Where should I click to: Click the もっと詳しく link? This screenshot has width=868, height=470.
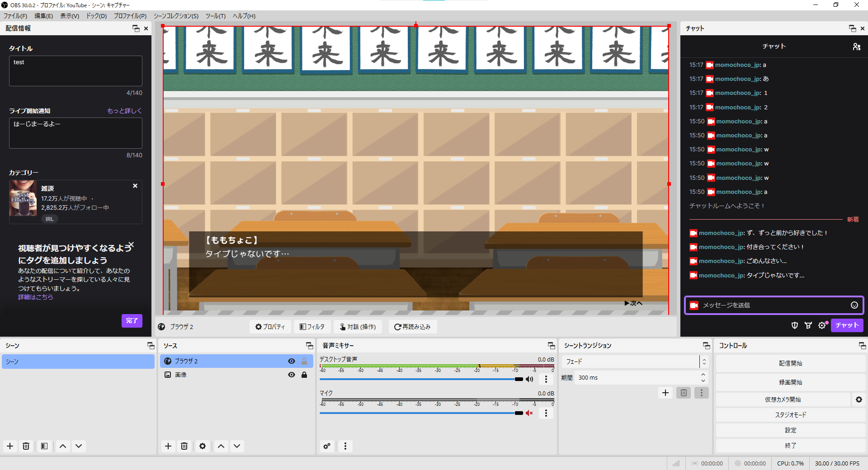(x=124, y=111)
